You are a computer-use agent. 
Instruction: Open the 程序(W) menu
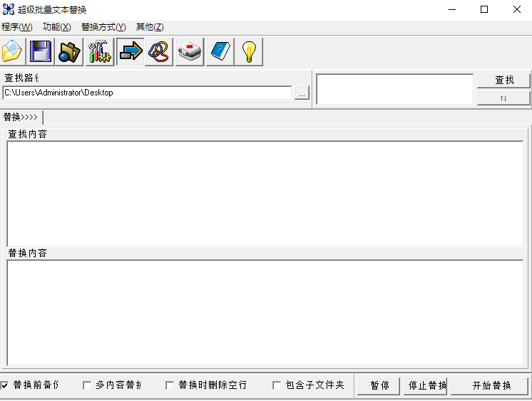[x=17, y=27]
